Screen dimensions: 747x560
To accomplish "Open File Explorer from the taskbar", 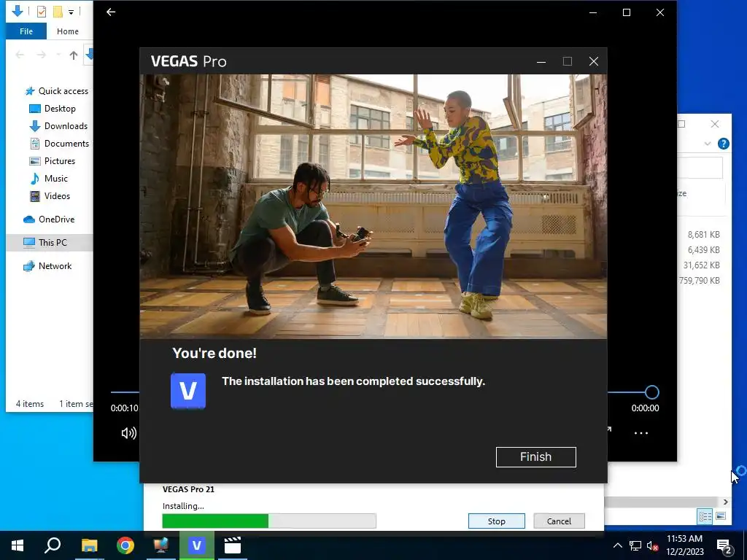I will pos(89,545).
